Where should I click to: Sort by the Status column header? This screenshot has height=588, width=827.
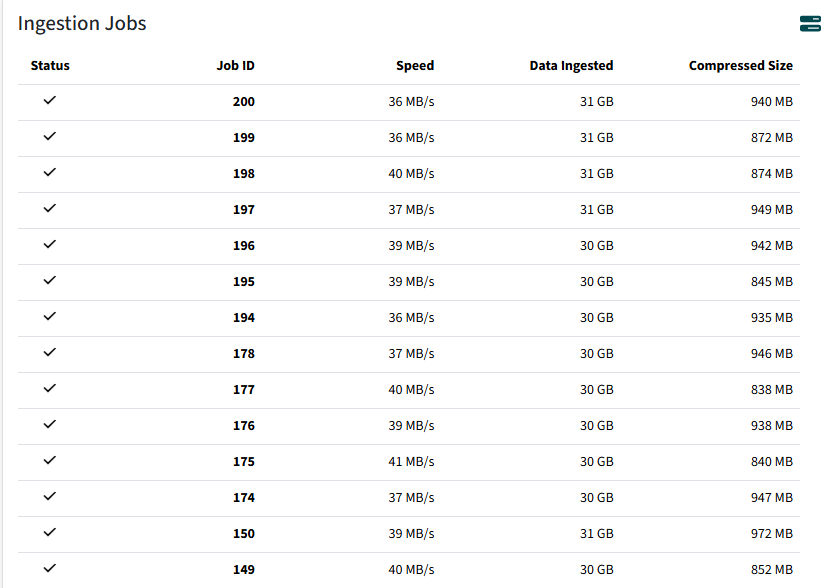[x=50, y=66]
